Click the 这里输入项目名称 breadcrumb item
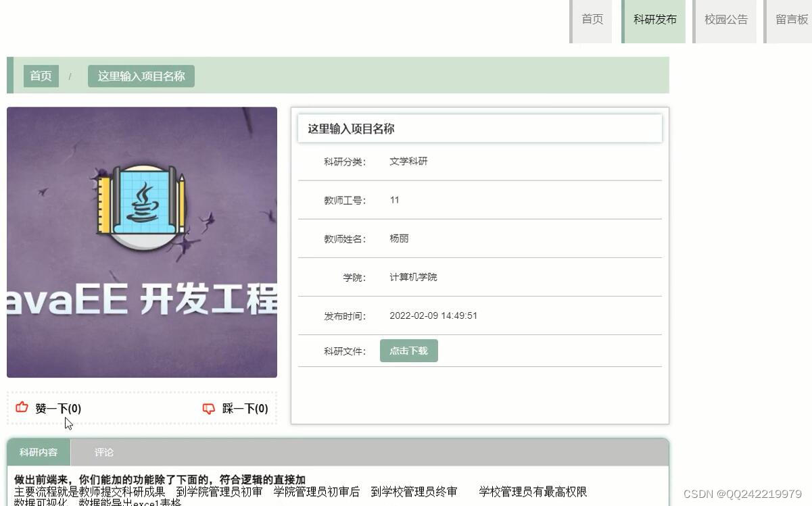This screenshot has height=506, width=812. click(x=141, y=76)
